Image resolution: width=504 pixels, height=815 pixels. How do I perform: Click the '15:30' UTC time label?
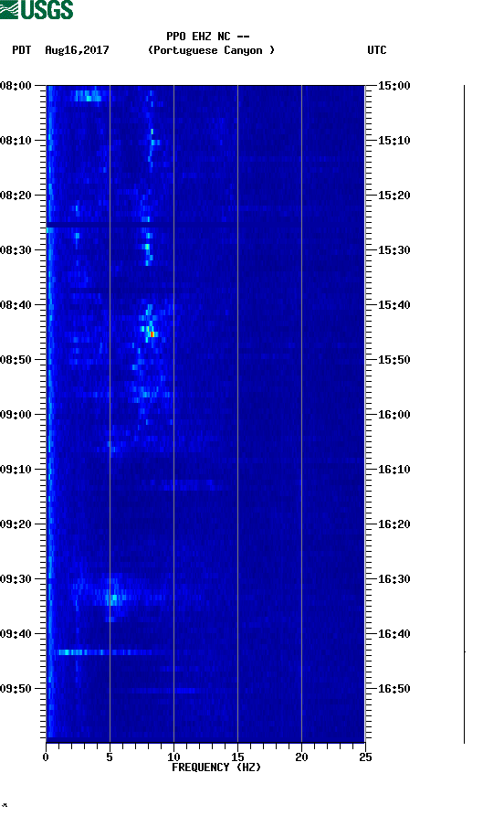coord(394,250)
